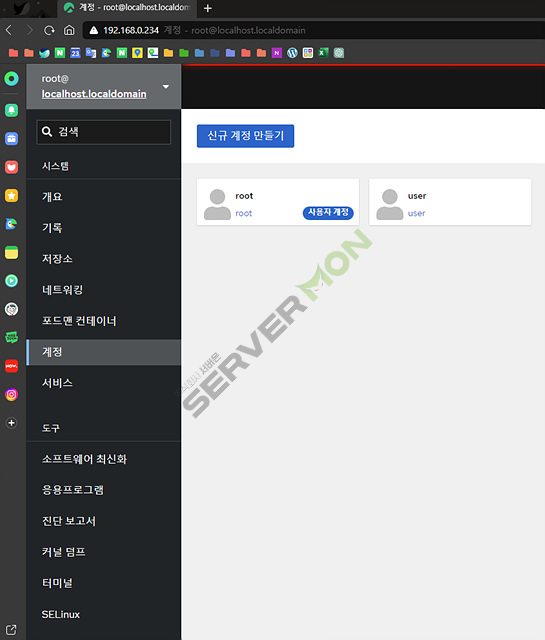Click the 도구 section heading

click(x=51, y=428)
